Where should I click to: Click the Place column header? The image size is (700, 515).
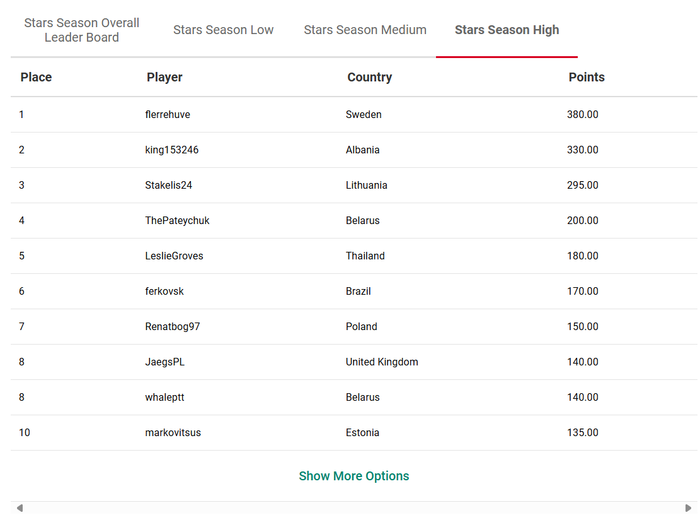[36, 77]
